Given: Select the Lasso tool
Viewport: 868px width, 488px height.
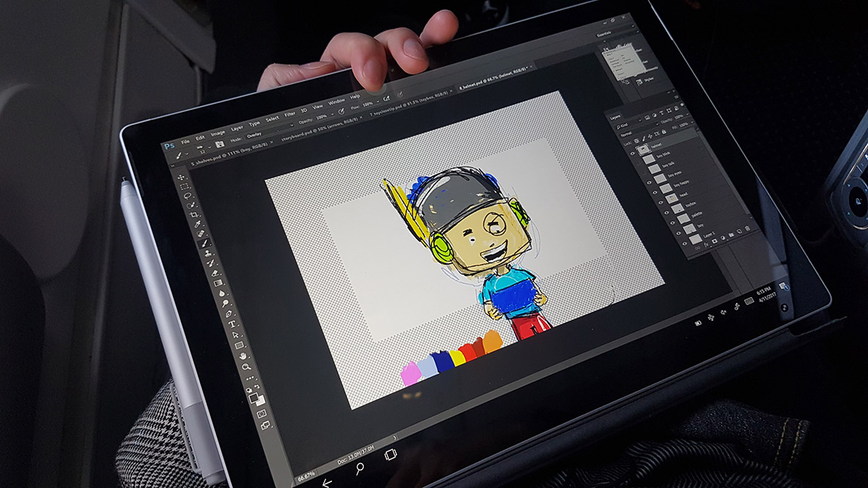Looking at the screenshot, I should point(187,196).
